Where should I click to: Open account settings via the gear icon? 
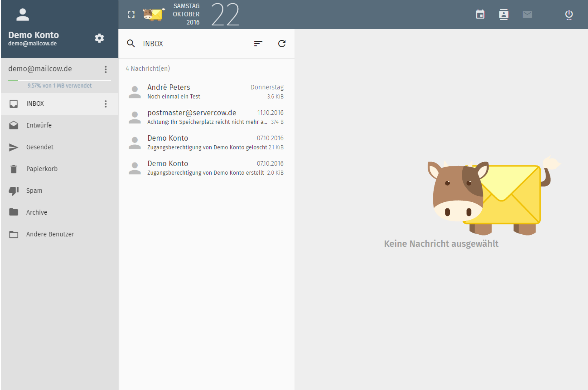point(99,38)
